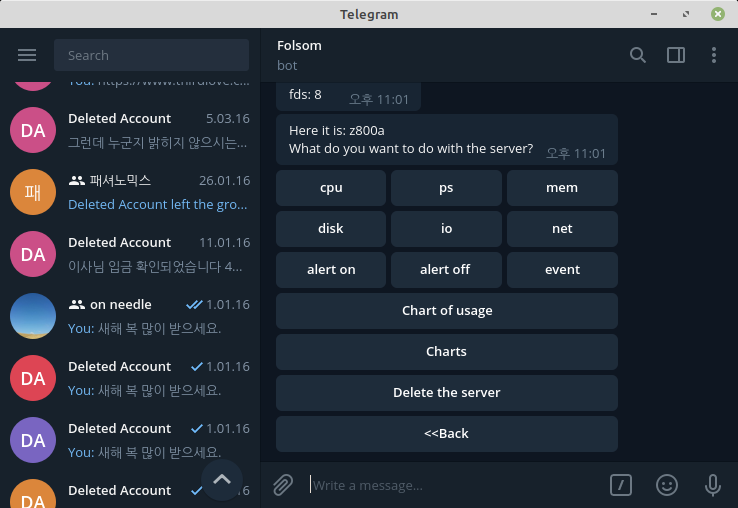Viewport: 738px width, 508px height.
Task: Click the 'Here it is: z800a' message
Action: point(447,139)
